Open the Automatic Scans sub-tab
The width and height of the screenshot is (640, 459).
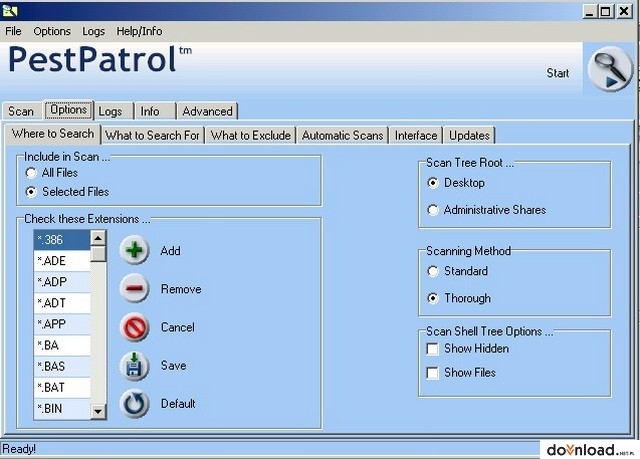point(342,135)
